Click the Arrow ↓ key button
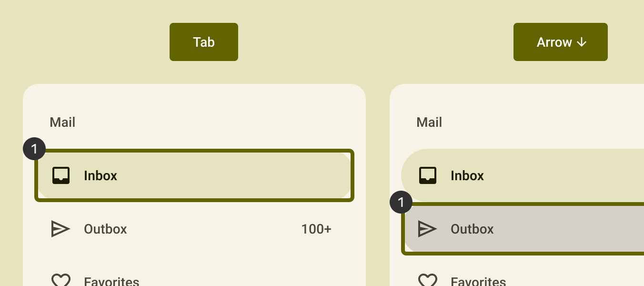The image size is (644, 286). [x=560, y=42]
